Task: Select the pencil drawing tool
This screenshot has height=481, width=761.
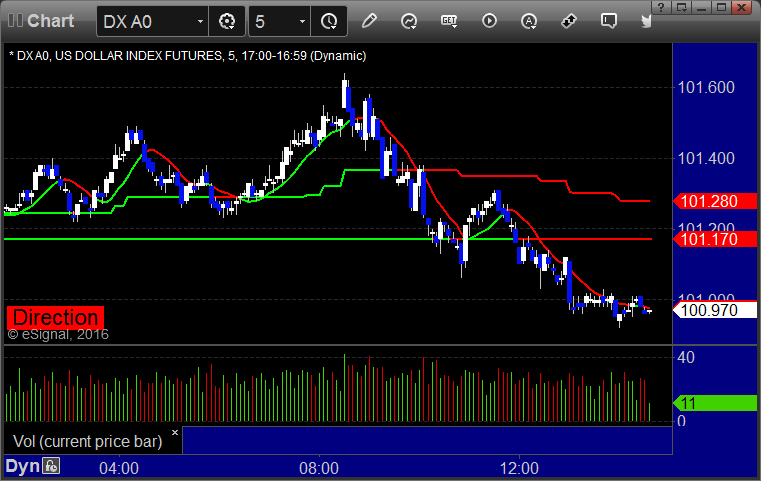Action: click(x=369, y=21)
